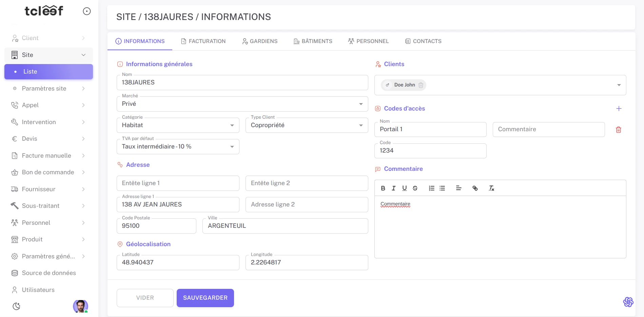Click the ChatGPT icon at bottom right

(628, 301)
